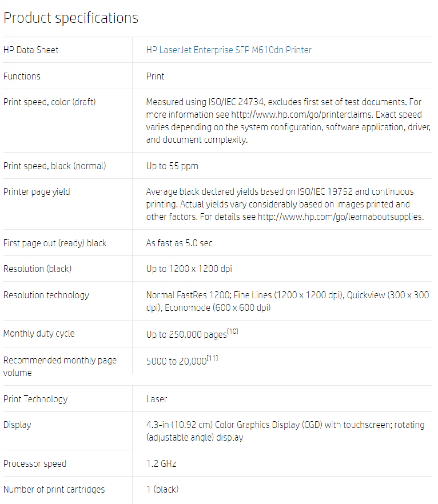Select the Printer page yield label

[x=37, y=192]
